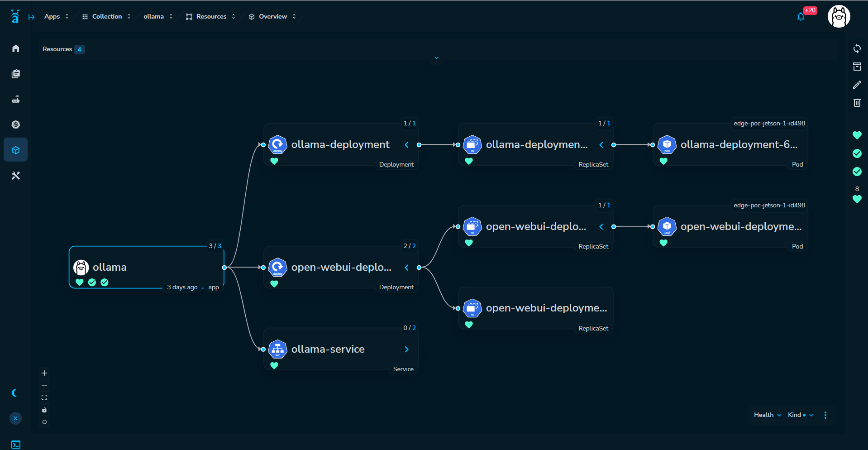Open the Home page from sidebar
The image size is (868, 450).
16,48
